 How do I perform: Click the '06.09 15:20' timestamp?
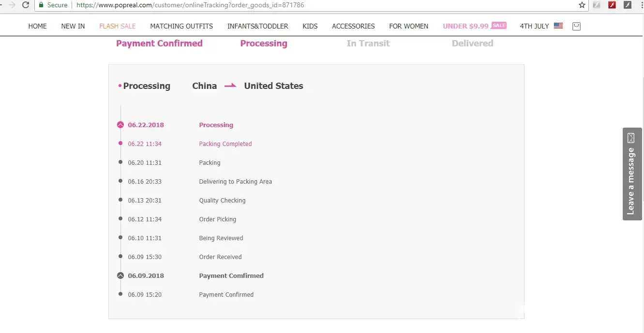145,294
